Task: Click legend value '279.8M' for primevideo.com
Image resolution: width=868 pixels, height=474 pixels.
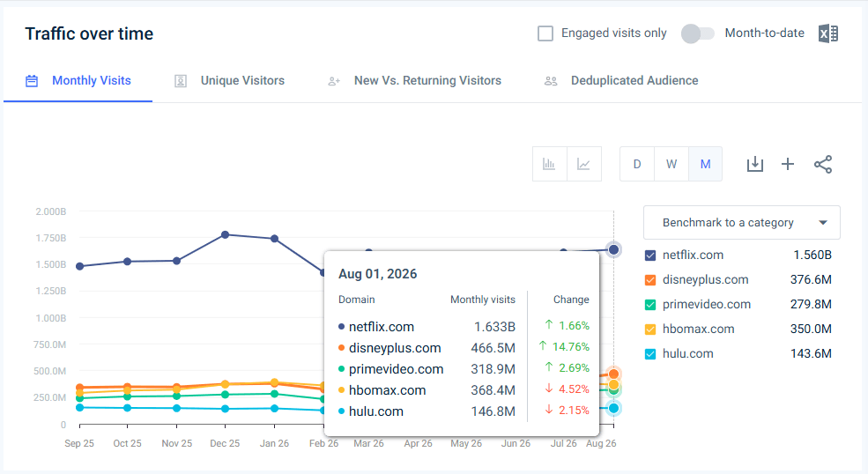Action: point(811,304)
